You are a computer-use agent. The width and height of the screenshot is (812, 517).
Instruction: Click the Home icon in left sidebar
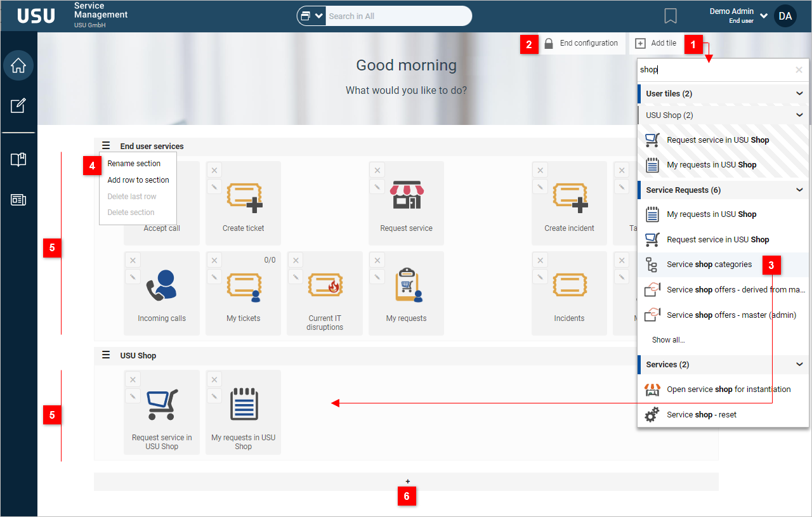coord(18,65)
